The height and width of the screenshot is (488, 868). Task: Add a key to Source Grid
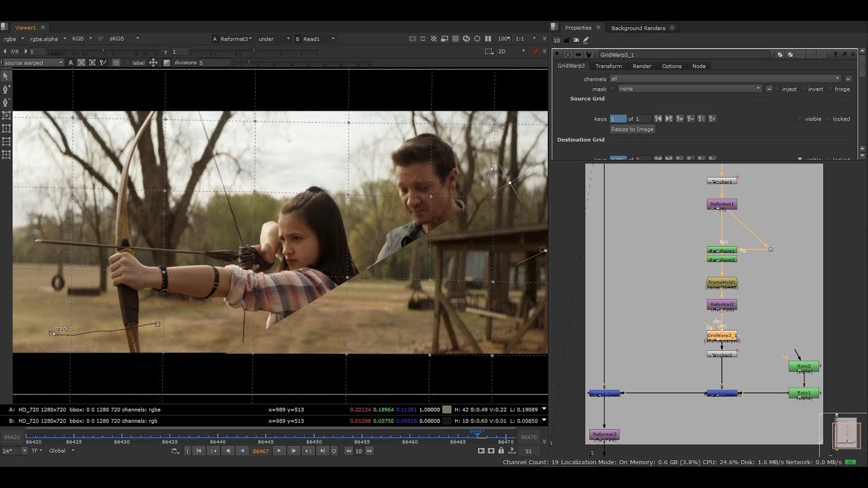679,119
